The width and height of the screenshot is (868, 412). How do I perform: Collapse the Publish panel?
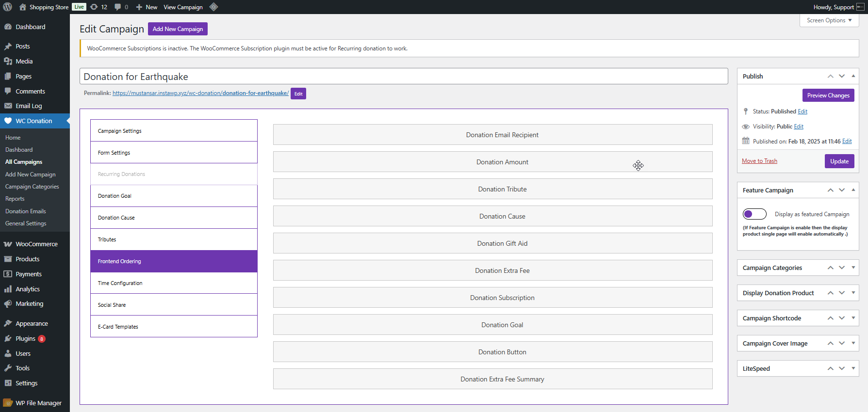pos(853,76)
